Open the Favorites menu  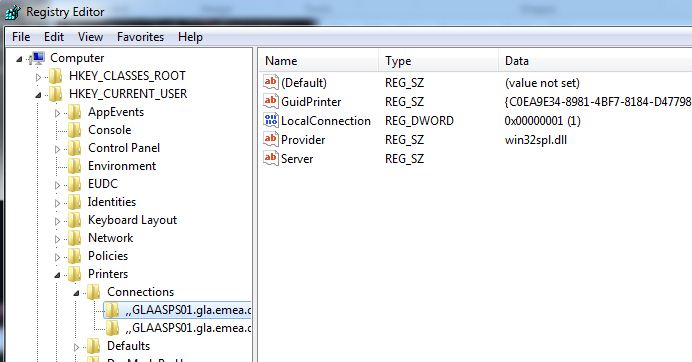point(140,37)
